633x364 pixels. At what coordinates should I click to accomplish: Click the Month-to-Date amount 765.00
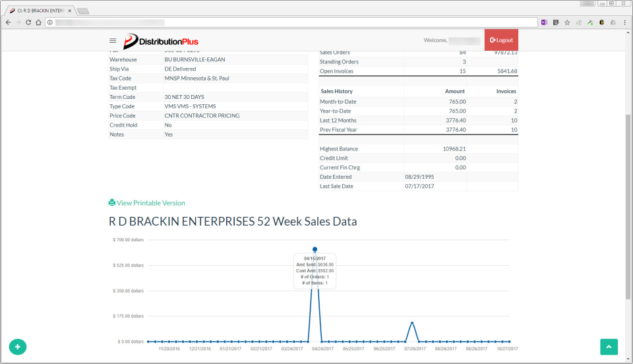(x=458, y=102)
